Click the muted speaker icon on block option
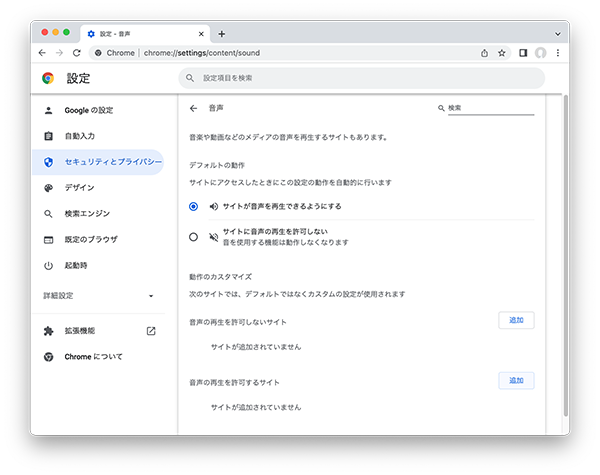This screenshot has height=475, width=600. point(214,237)
